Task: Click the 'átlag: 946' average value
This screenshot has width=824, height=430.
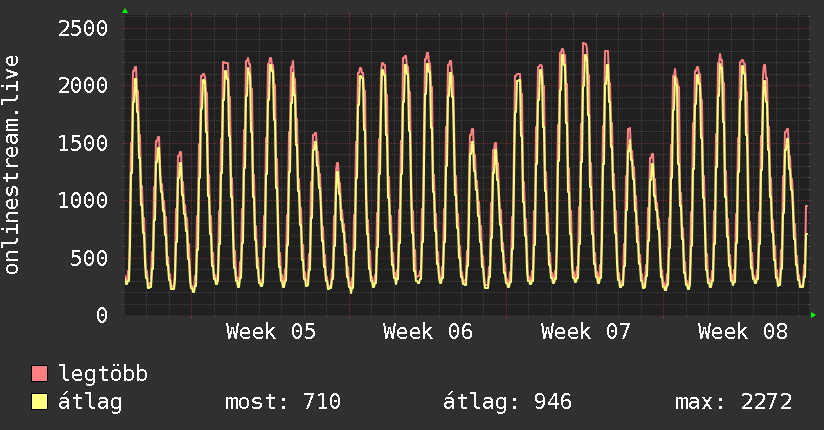Action: point(507,402)
